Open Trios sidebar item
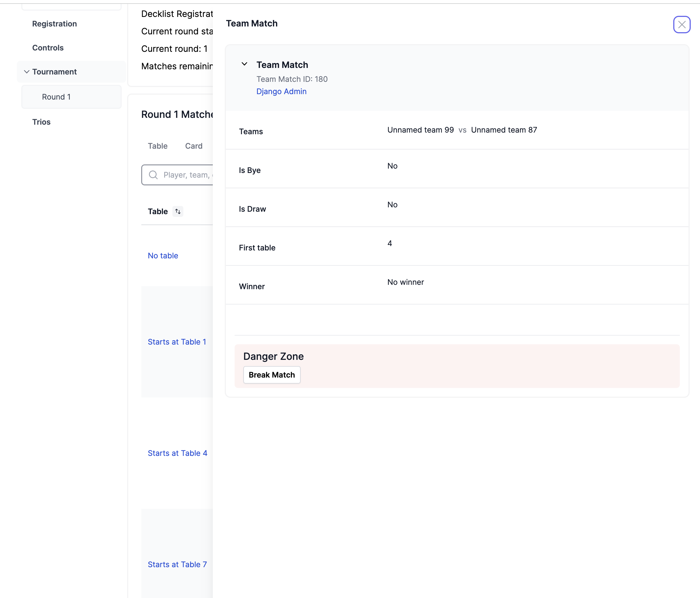The image size is (700, 598). [x=41, y=122]
